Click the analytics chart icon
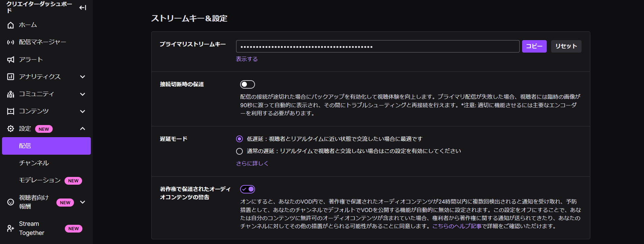 point(11,77)
